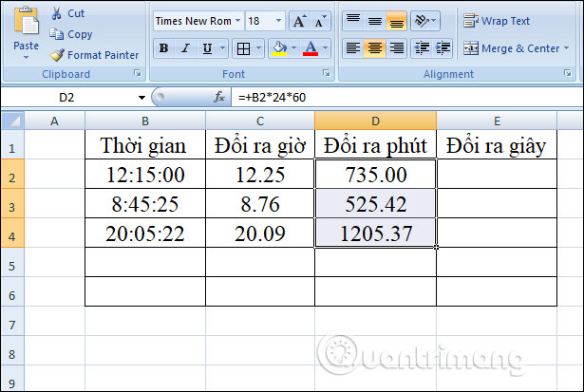Select cell showing 8.76

coord(260,204)
